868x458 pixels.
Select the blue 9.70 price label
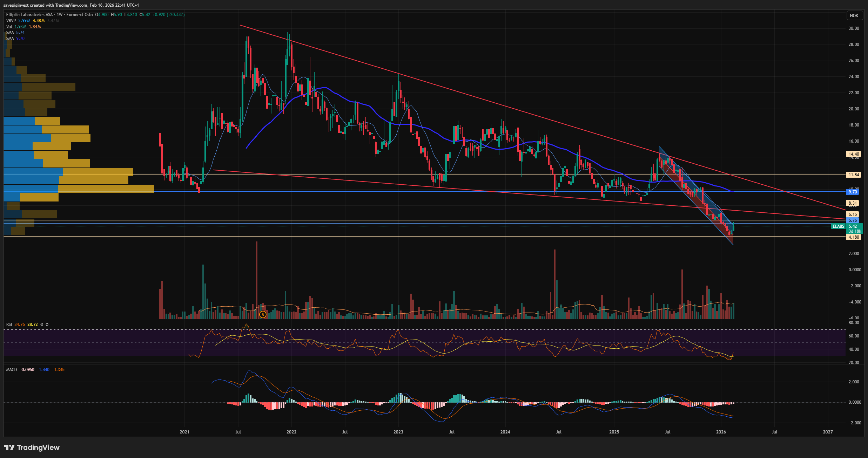[852, 192]
